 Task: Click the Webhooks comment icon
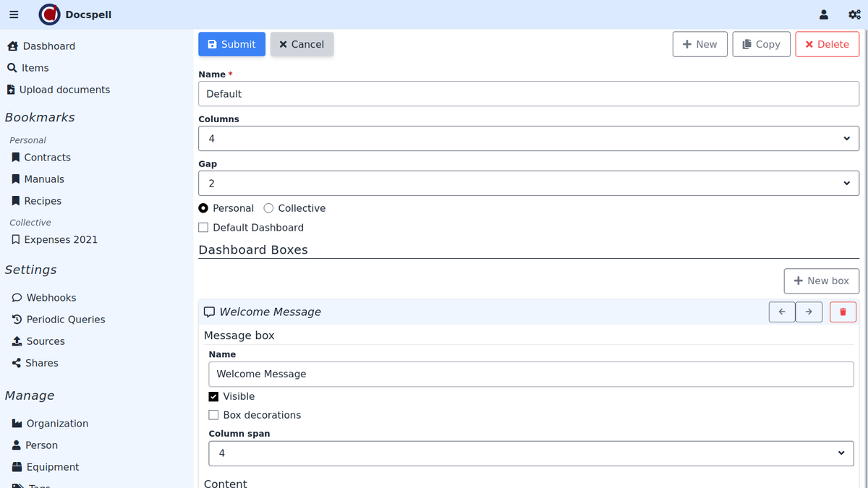[17, 298]
